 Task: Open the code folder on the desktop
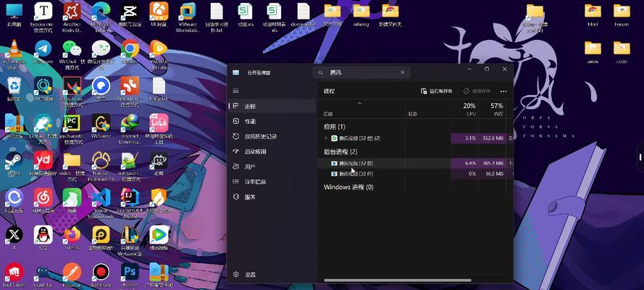point(622,48)
